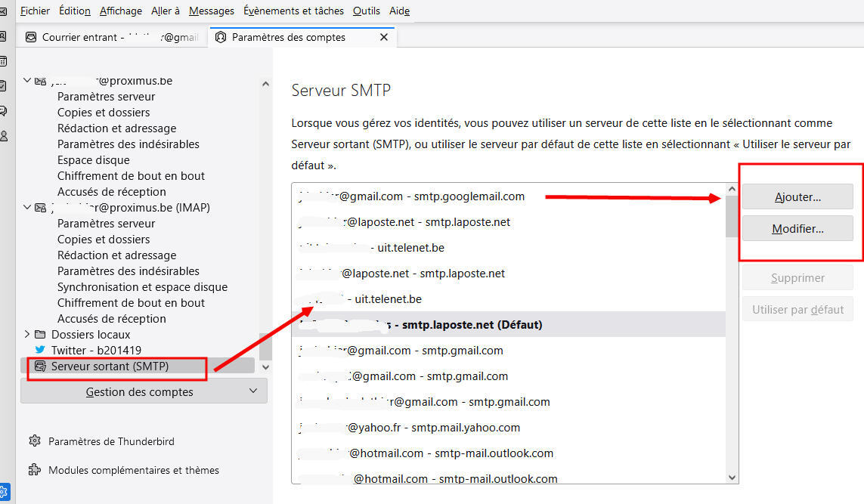Click the up arrow of the SMTP server list scrollbar
Screen dimensions: 864x504
732,189
